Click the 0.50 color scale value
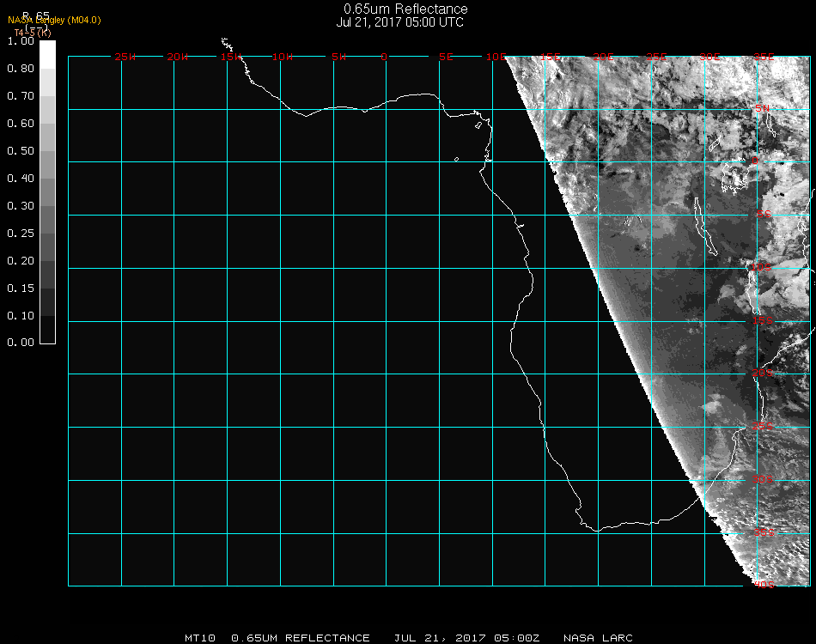 click(21, 151)
